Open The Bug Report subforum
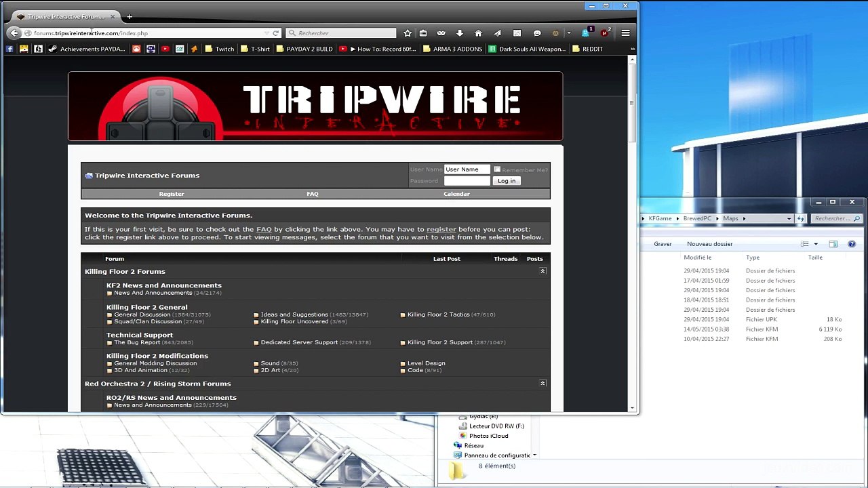The width and height of the screenshot is (868, 488). click(137, 342)
